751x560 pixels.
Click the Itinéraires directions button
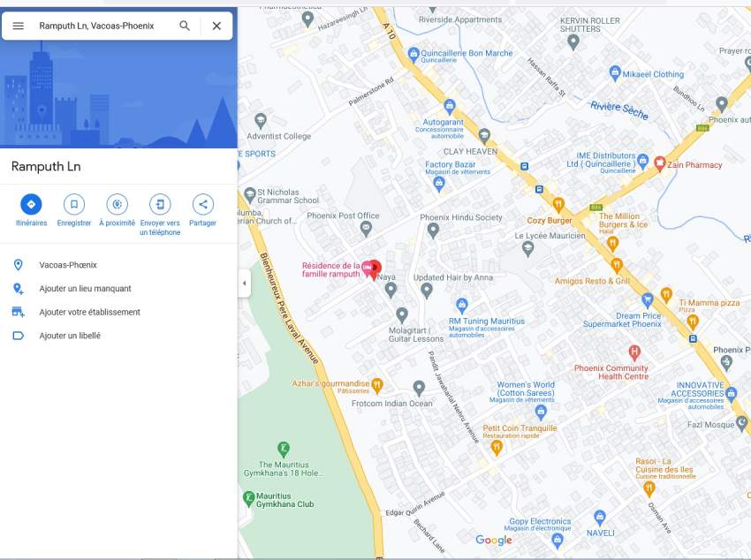(31, 204)
